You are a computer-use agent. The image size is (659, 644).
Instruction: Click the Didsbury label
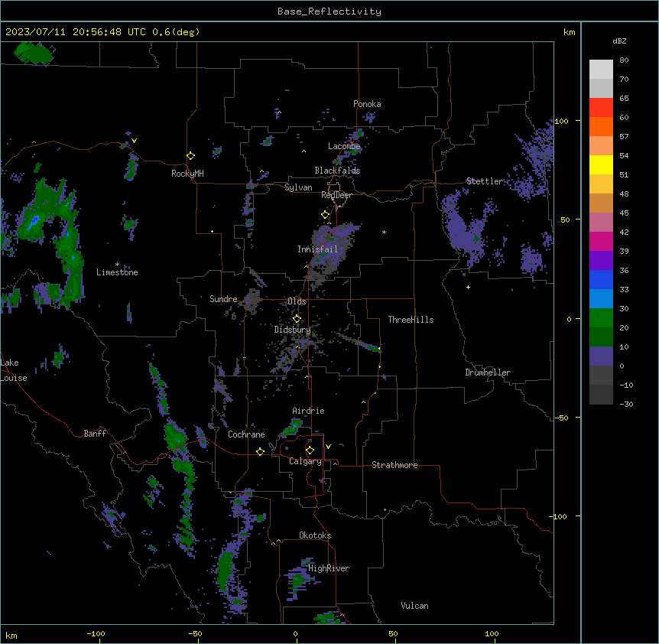(292, 330)
